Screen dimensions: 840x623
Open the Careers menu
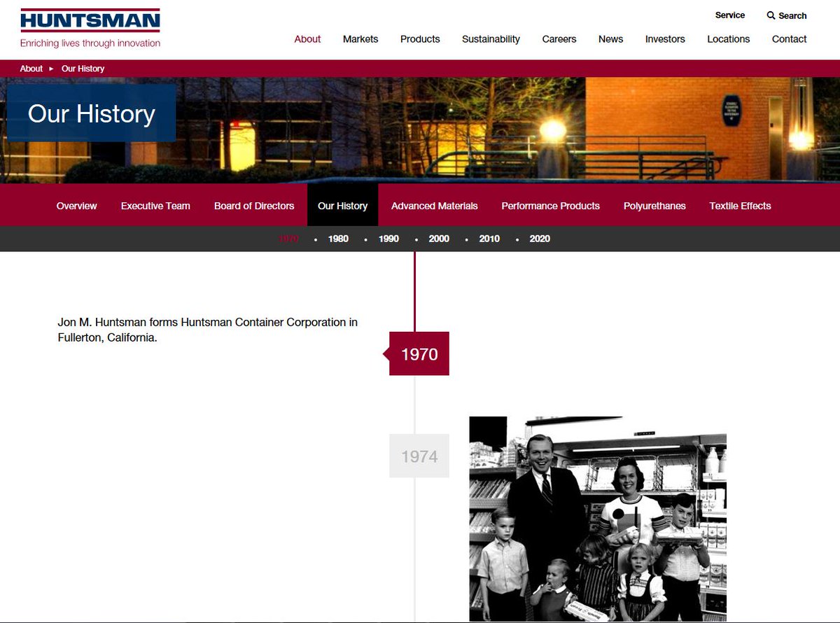pos(559,39)
